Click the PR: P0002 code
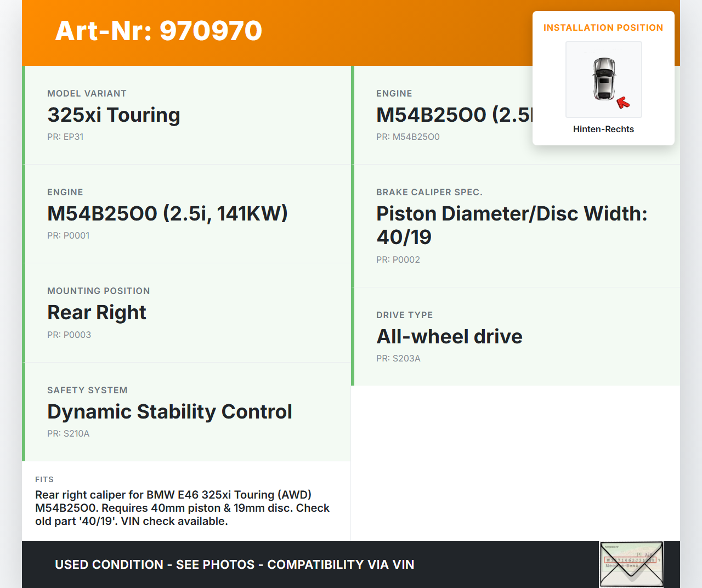The height and width of the screenshot is (588, 702). pyautogui.click(x=398, y=260)
